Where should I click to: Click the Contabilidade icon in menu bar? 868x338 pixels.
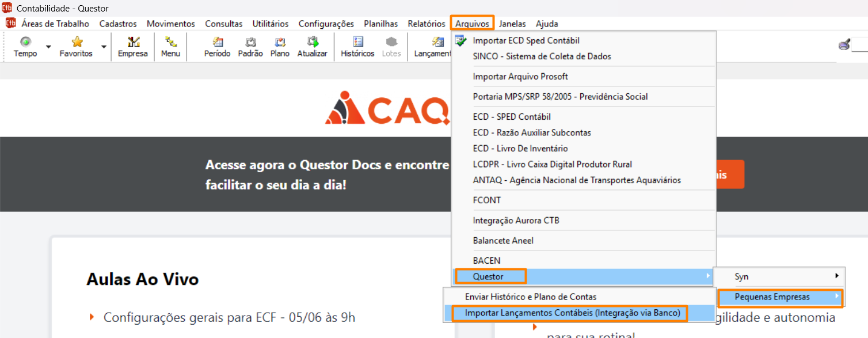tap(10, 24)
